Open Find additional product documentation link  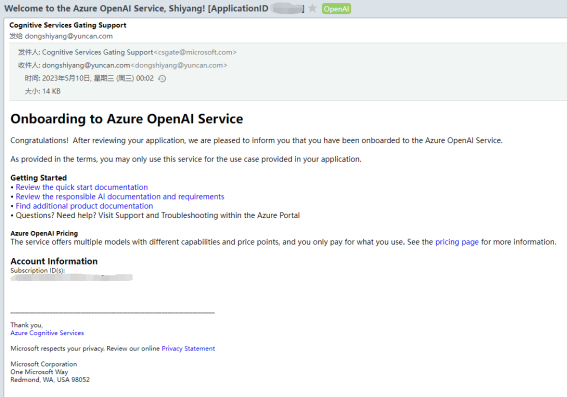click(x=84, y=206)
